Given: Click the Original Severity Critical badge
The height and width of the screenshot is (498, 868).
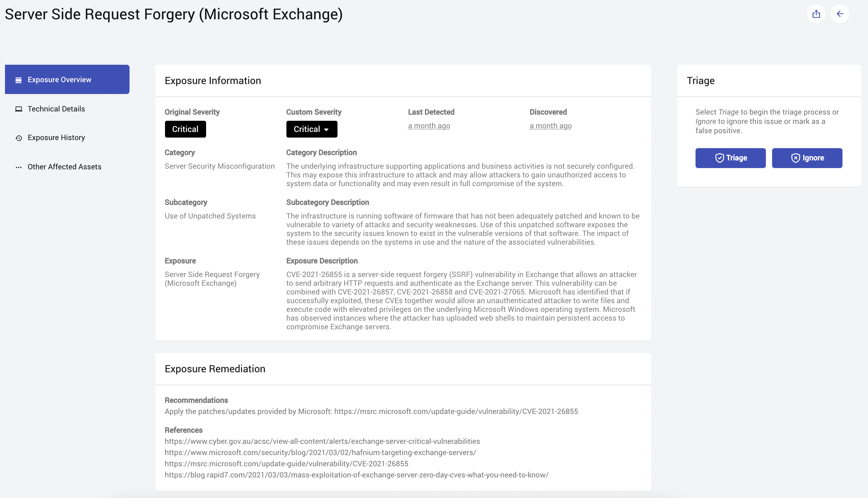Looking at the screenshot, I should point(185,129).
